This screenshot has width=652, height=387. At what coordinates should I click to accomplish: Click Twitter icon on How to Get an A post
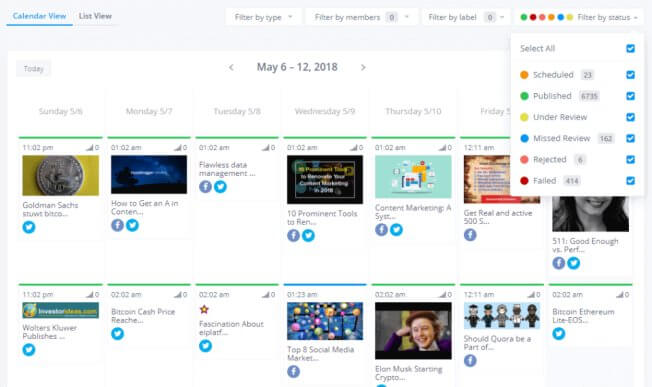click(132, 225)
